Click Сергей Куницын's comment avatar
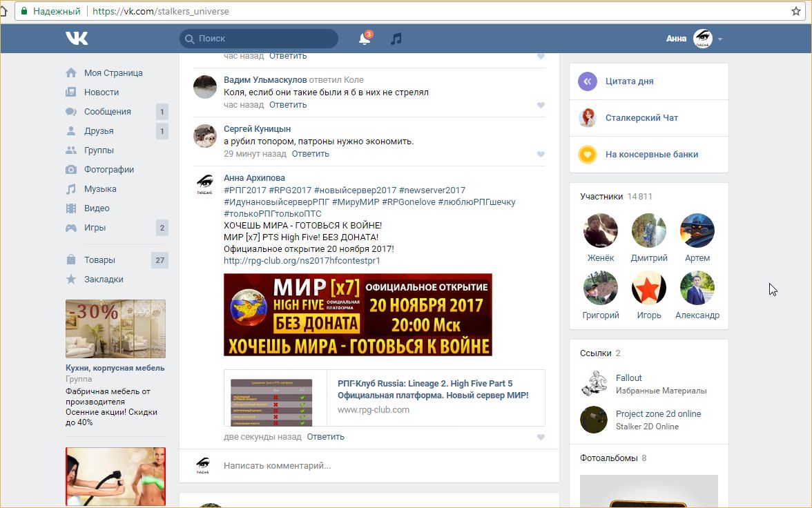Viewport: 812px width, 508px height. 205,136
